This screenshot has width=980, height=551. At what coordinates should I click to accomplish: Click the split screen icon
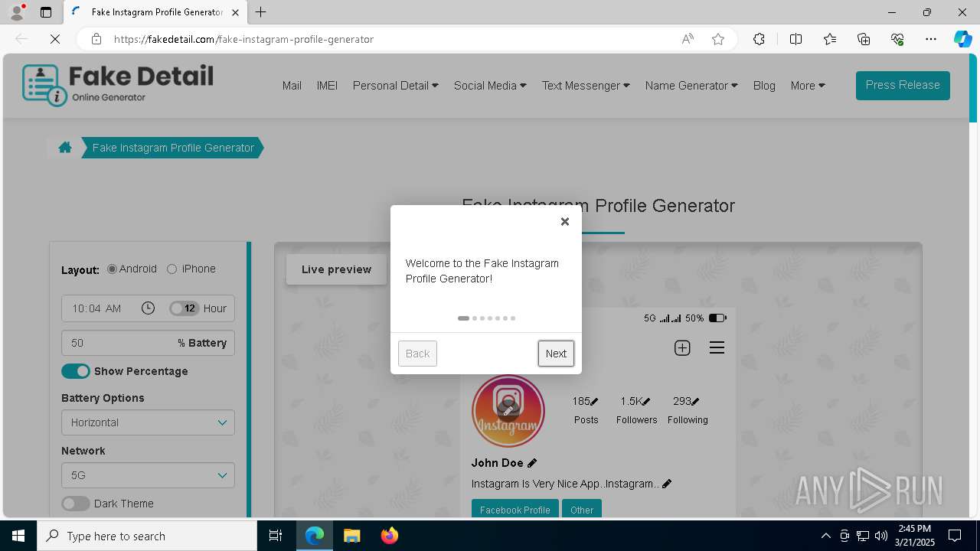(x=795, y=39)
